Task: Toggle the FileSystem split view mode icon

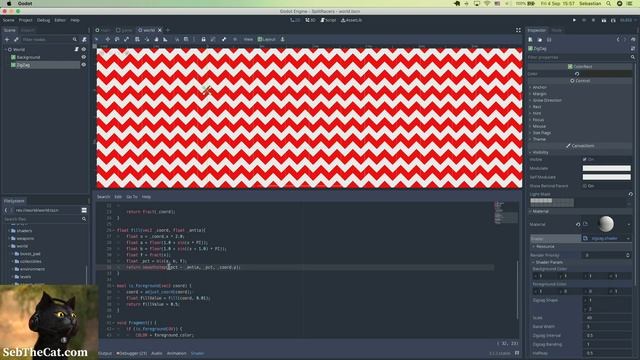Action: [x=84, y=210]
